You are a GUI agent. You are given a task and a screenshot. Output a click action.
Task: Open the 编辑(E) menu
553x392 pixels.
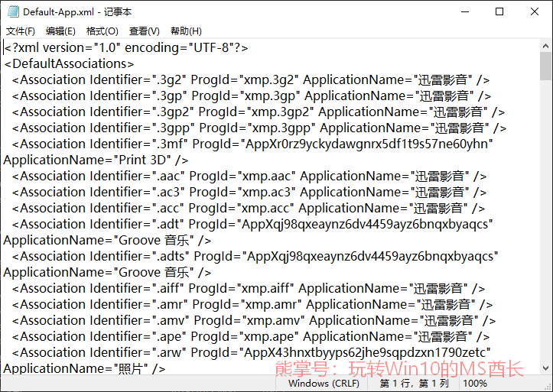click(x=60, y=31)
